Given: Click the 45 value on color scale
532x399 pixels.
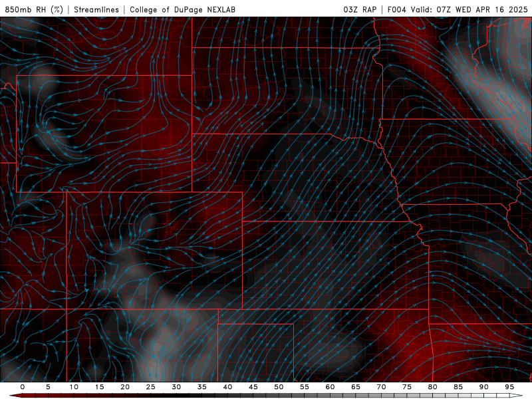Looking at the screenshot, I should [253, 387].
